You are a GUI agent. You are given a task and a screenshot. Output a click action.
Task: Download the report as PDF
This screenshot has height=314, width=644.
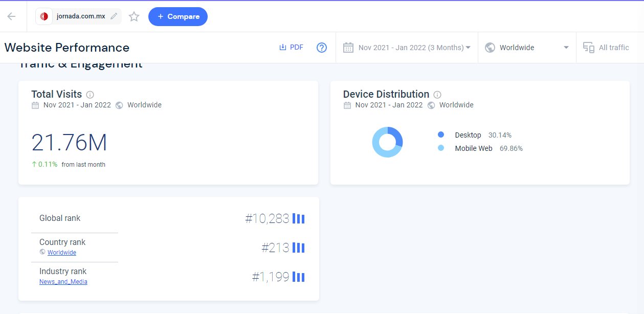click(x=291, y=48)
